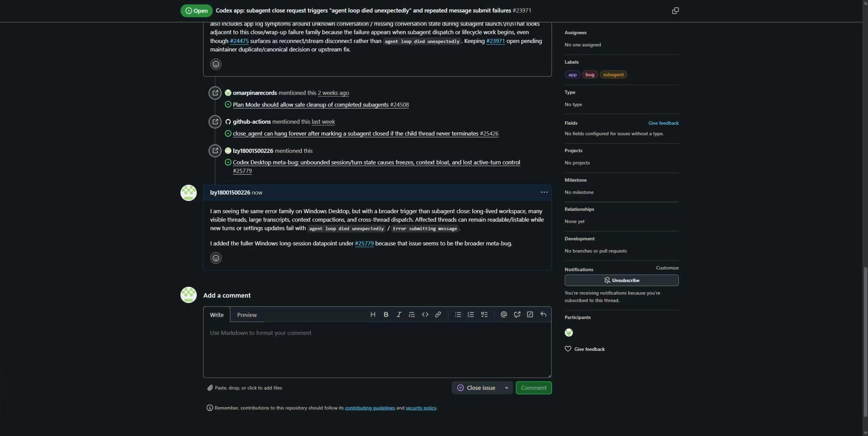This screenshot has height=436, width=868.
Task: Click the Unsubscribe button
Action: [x=621, y=280]
